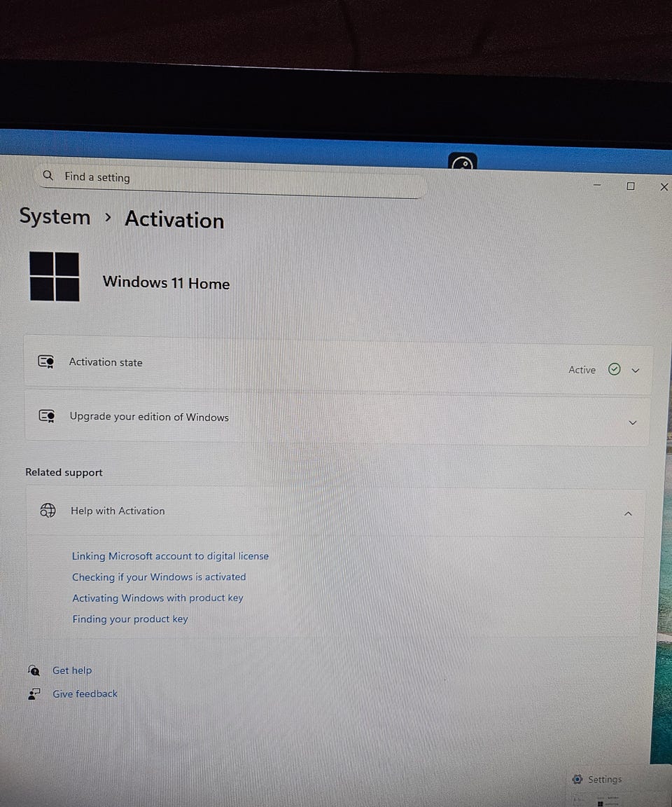Click the Upgrade your edition of Windows label

coord(149,417)
